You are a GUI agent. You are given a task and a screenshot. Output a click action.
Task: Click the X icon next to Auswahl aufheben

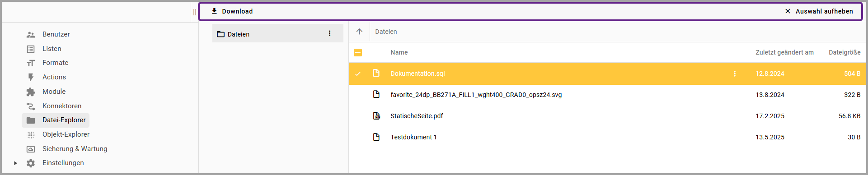point(788,11)
